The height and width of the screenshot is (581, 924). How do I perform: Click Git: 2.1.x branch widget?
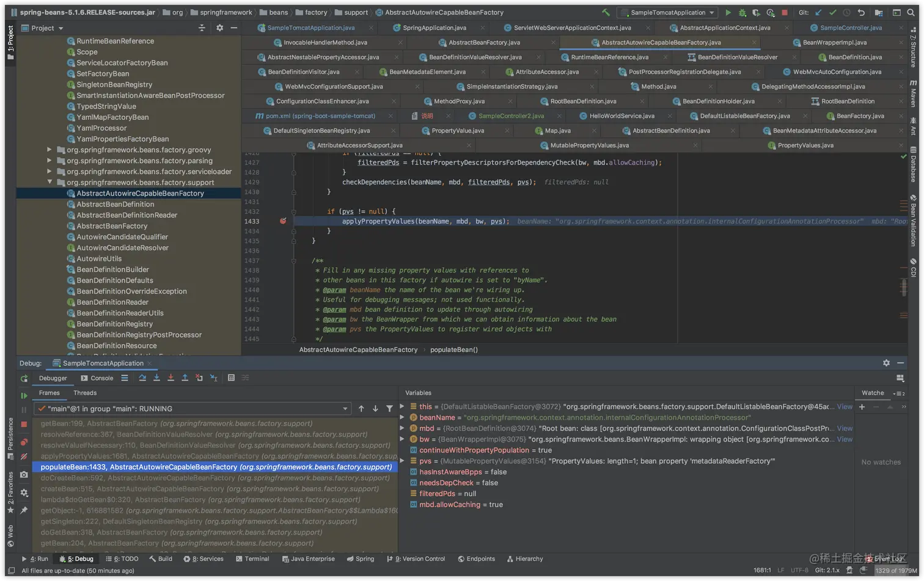[x=827, y=571]
